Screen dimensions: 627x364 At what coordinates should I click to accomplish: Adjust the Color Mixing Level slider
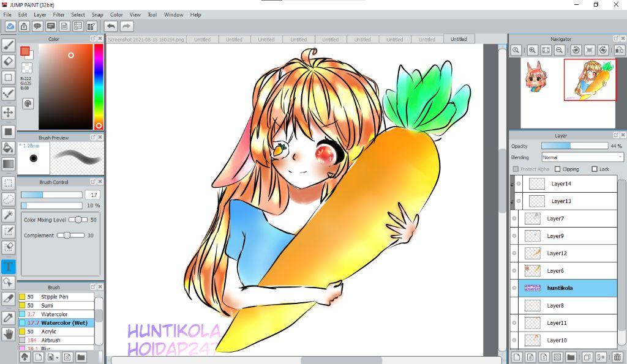click(78, 220)
